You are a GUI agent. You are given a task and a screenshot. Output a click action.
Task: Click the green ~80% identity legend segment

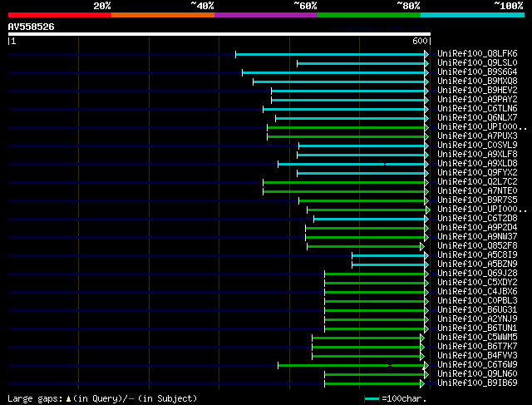[369, 15]
